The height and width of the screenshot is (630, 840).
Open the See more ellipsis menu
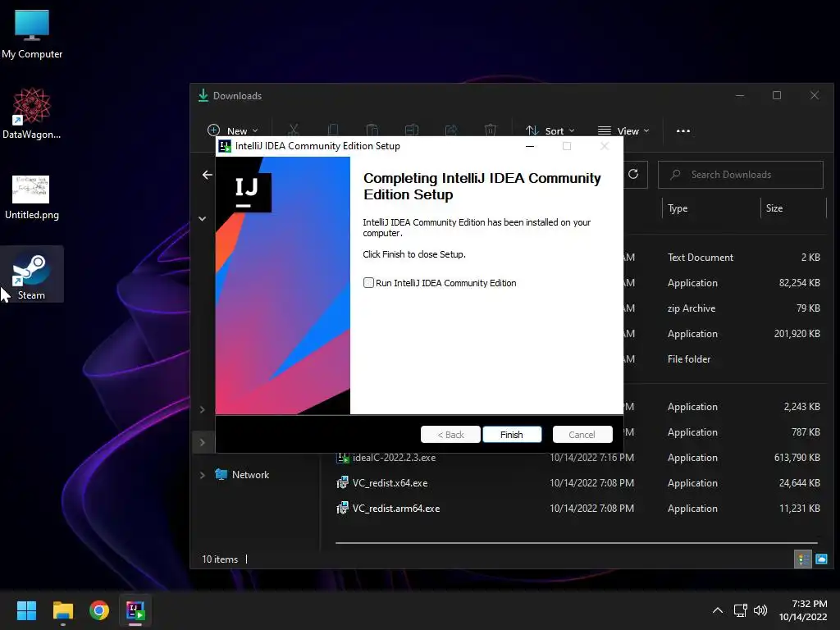point(683,130)
